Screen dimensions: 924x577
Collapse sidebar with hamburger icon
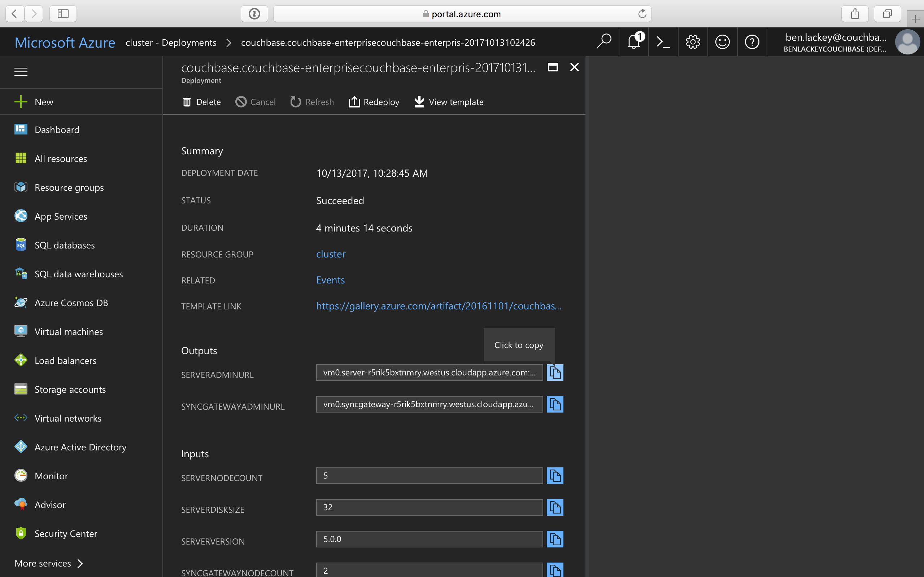pyautogui.click(x=21, y=71)
